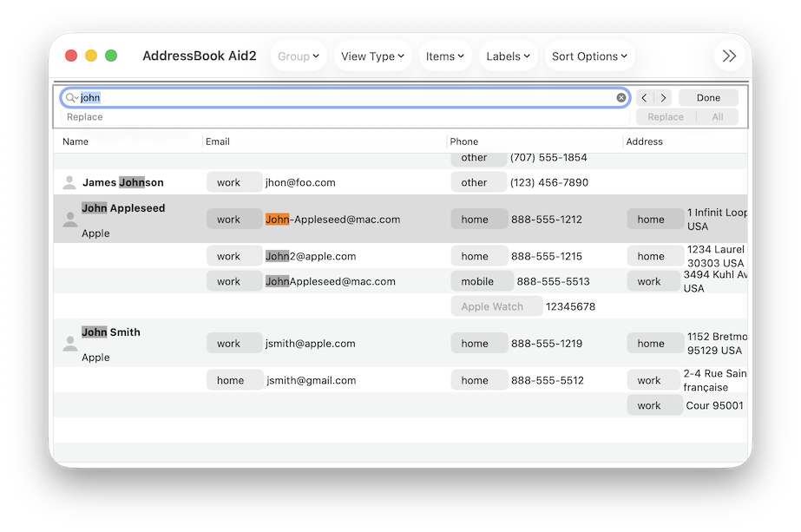Click phone number 888-555-1215

click(547, 256)
